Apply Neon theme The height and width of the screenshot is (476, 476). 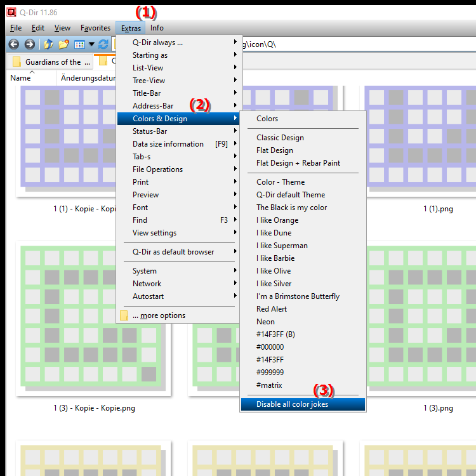303,322
